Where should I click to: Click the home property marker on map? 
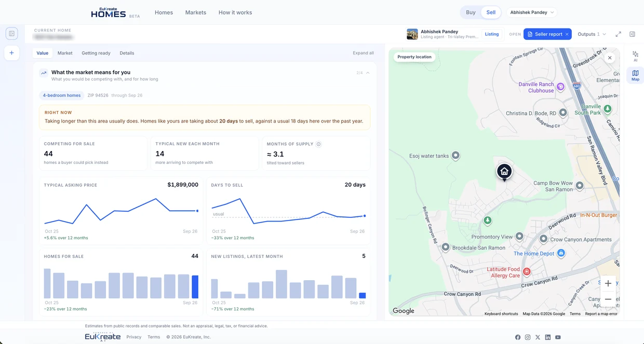pos(504,172)
